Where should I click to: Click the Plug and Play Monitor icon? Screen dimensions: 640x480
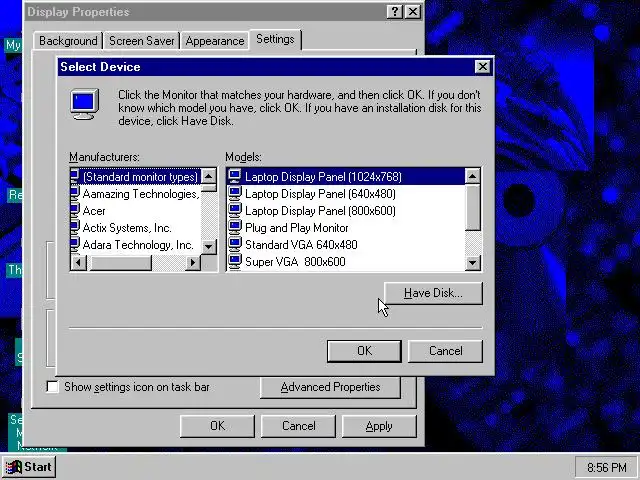coord(235,227)
